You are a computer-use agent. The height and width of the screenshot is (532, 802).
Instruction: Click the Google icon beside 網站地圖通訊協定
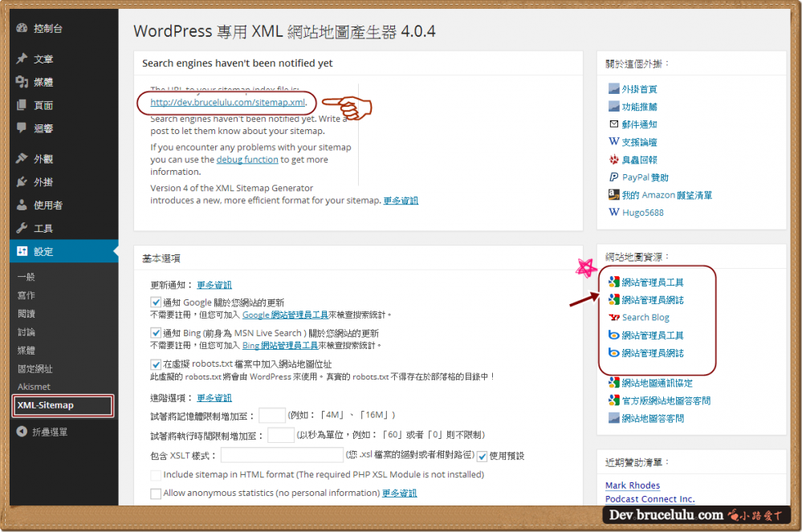click(614, 383)
